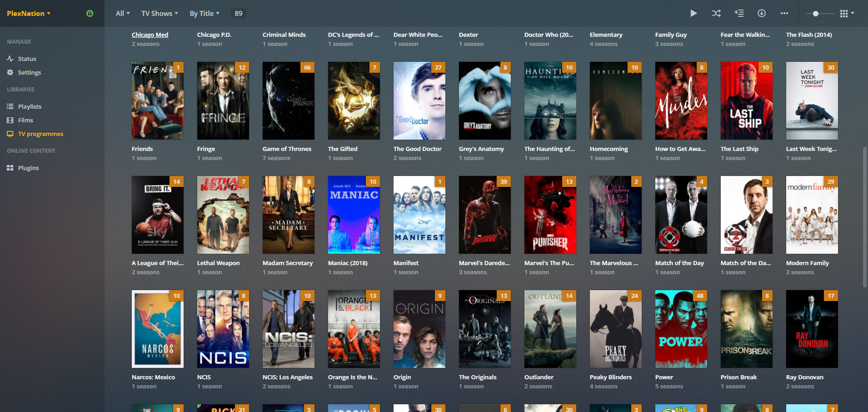Open the Friends poster

click(158, 100)
